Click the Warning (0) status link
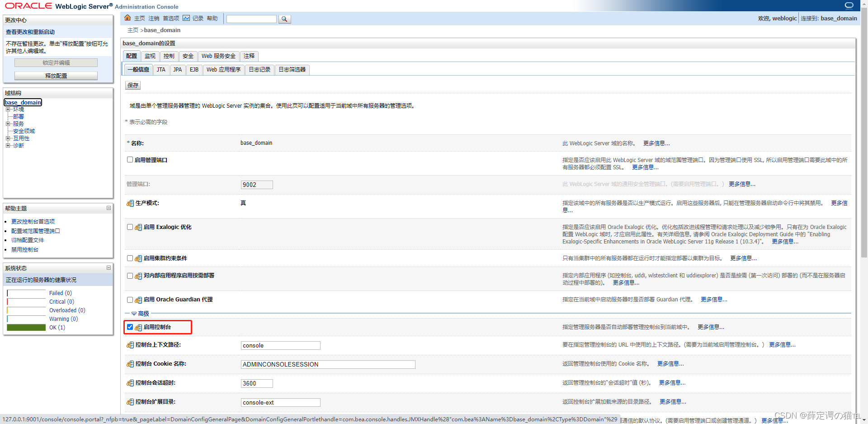The height and width of the screenshot is (424, 868). point(63,319)
